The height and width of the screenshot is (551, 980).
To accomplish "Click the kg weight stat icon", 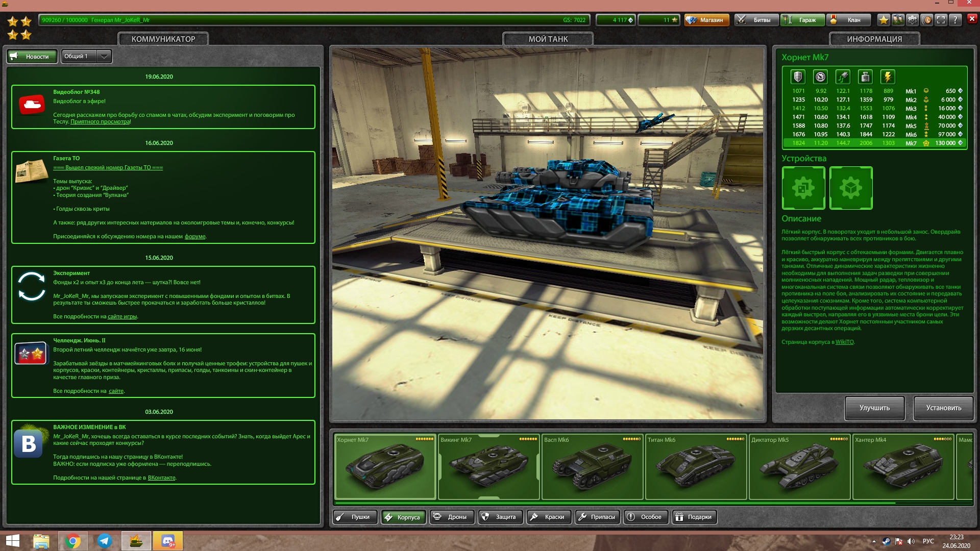I will click(x=865, y=77).
